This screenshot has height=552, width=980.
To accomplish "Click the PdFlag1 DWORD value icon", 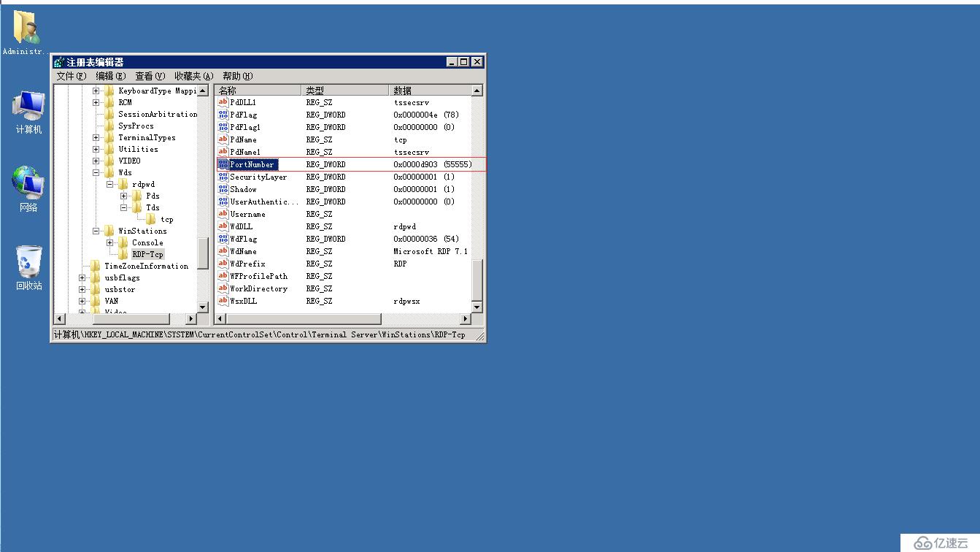I will click(223, 127).
